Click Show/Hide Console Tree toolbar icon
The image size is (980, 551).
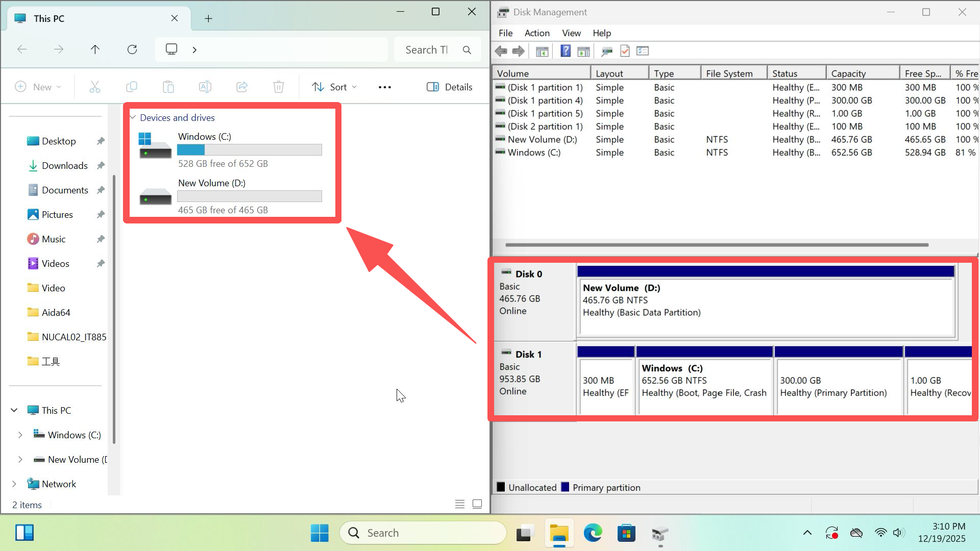coord(542,51)
